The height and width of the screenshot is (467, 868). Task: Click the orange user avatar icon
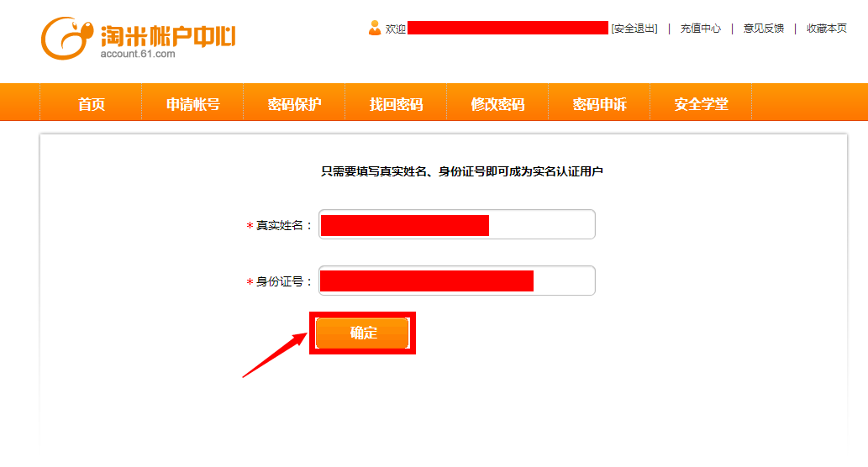375,28
